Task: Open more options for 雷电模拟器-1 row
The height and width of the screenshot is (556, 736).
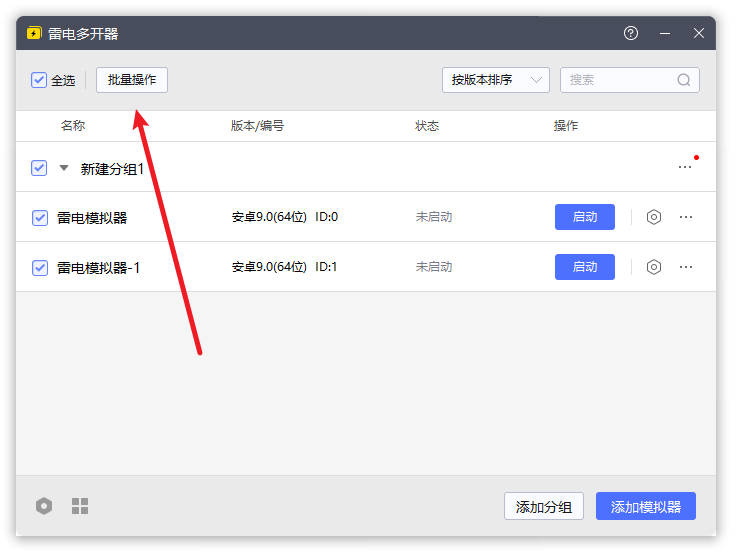Action: tap(686, 267)
